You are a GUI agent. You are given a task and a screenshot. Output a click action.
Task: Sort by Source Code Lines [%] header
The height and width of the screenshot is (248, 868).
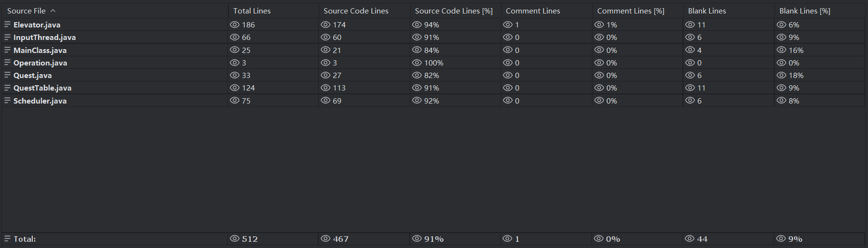click(x=453, y=11)
